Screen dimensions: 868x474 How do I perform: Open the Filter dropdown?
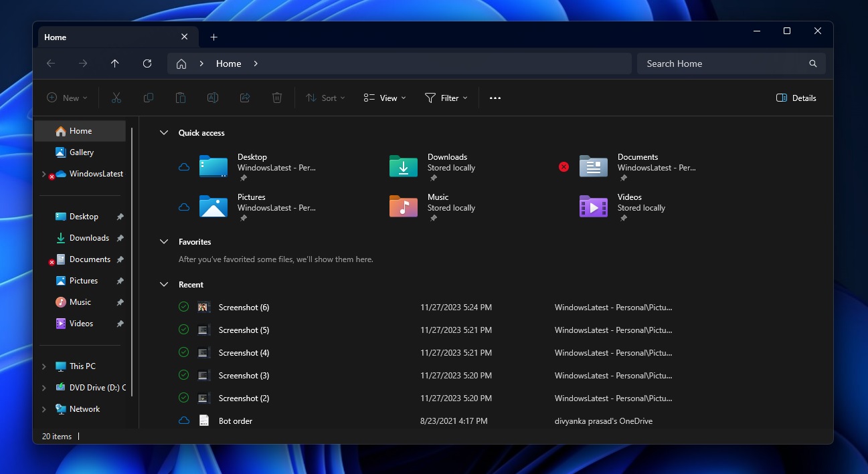446,98
